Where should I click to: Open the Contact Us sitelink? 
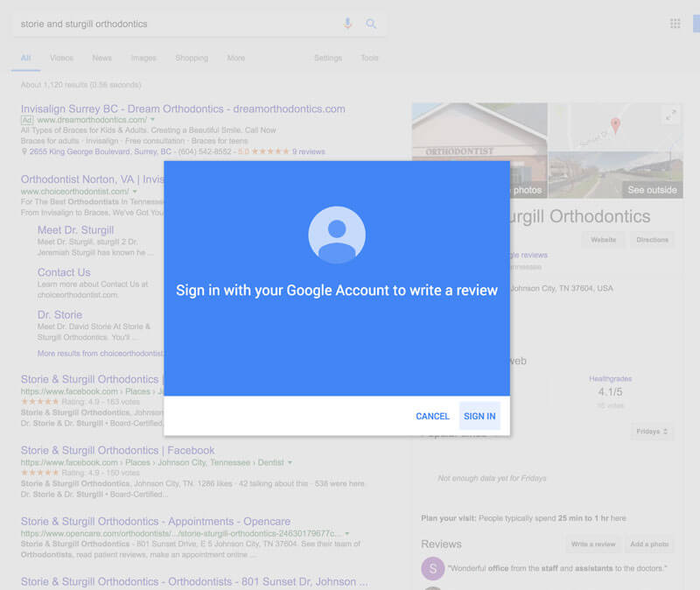click(64, 272)
